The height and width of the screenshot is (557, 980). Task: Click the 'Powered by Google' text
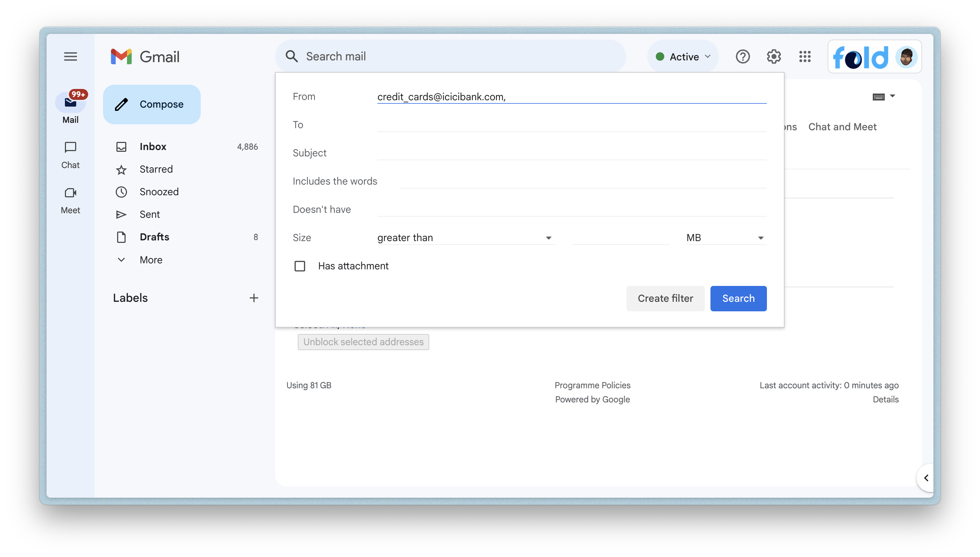(592, 399)
